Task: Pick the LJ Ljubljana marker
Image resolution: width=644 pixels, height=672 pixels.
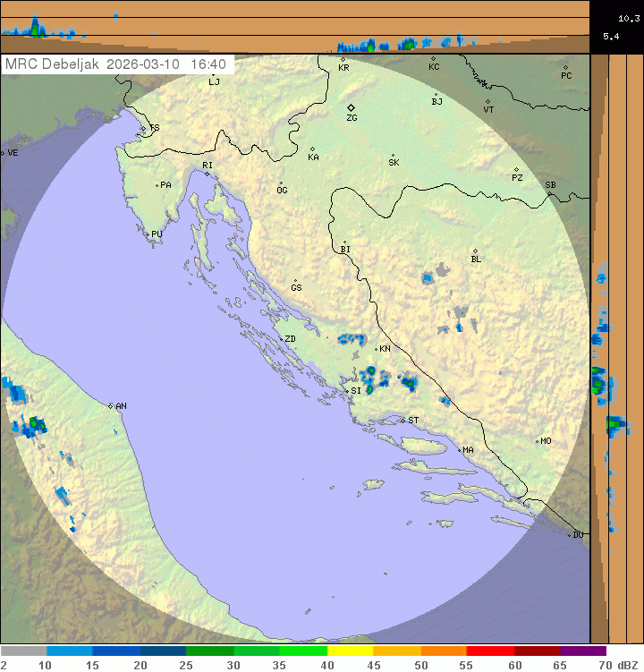Action: (x=211, y=73)
